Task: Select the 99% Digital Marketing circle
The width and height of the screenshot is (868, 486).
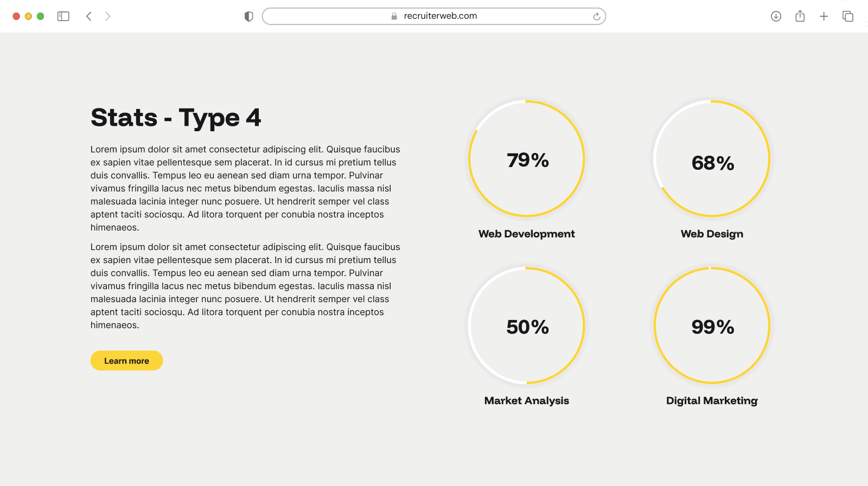Action: (712, 325)
